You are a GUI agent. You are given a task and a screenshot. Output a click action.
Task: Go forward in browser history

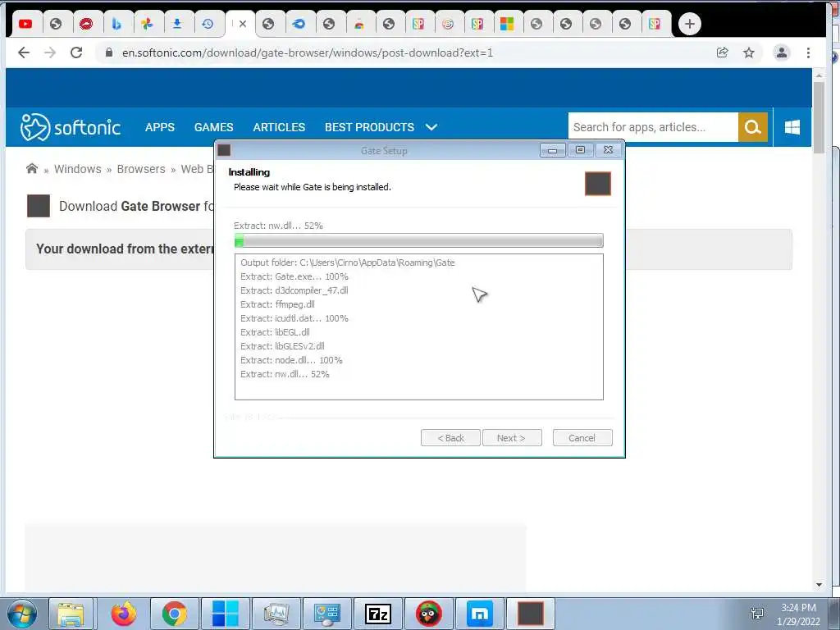50,52
